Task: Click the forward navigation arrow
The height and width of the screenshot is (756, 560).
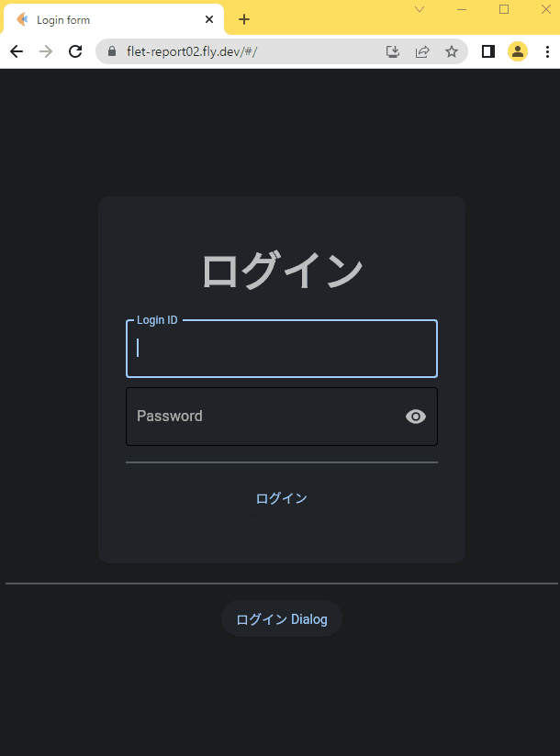Action: 46,51
